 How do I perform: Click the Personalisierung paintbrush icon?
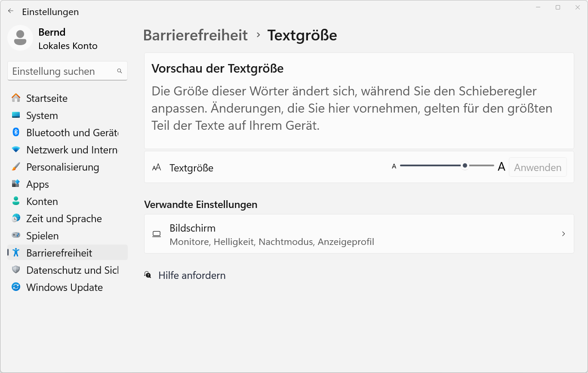coord(16,167)
